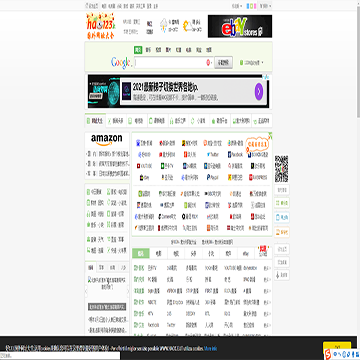This screenshot has height=360, width=360.
Task: Select the first tab in the main navigation bar
Action: [x=96, y=121]
